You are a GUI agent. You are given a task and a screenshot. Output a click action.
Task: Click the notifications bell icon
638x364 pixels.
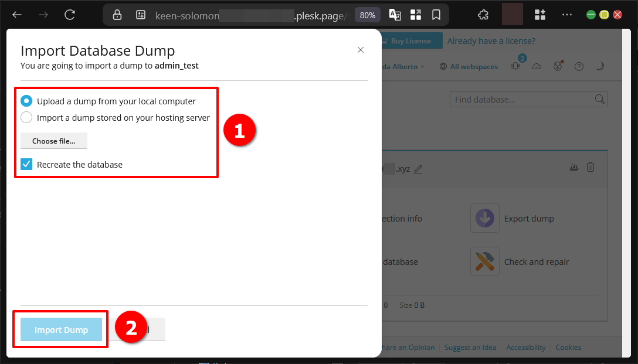tap(516, 66)
